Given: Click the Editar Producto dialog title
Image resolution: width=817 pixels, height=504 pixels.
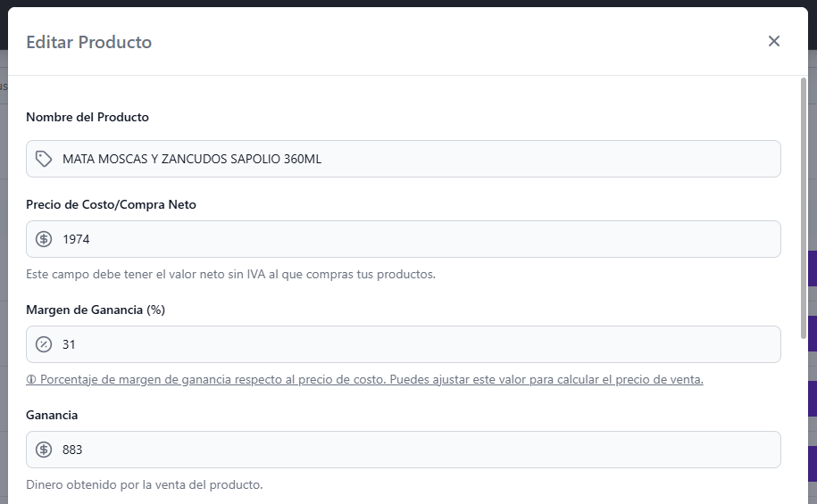Looking at the screenshot, I should pos(88,42).
